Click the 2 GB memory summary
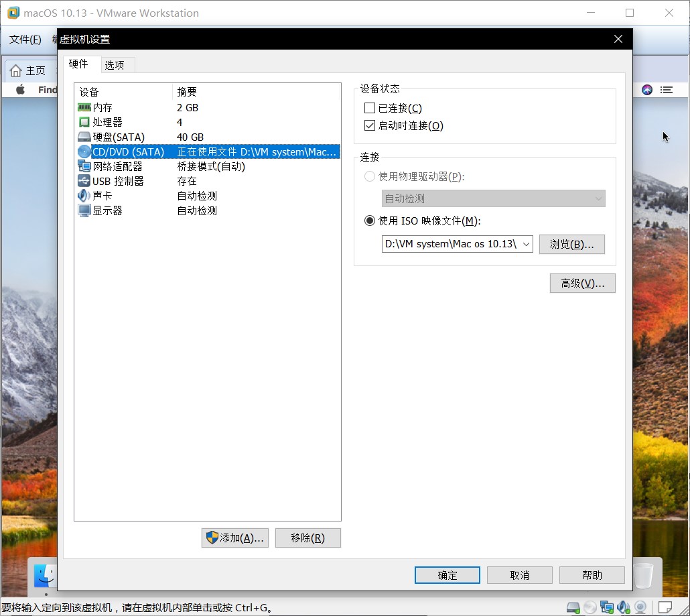The image size is (690, 616). point(188,107)
